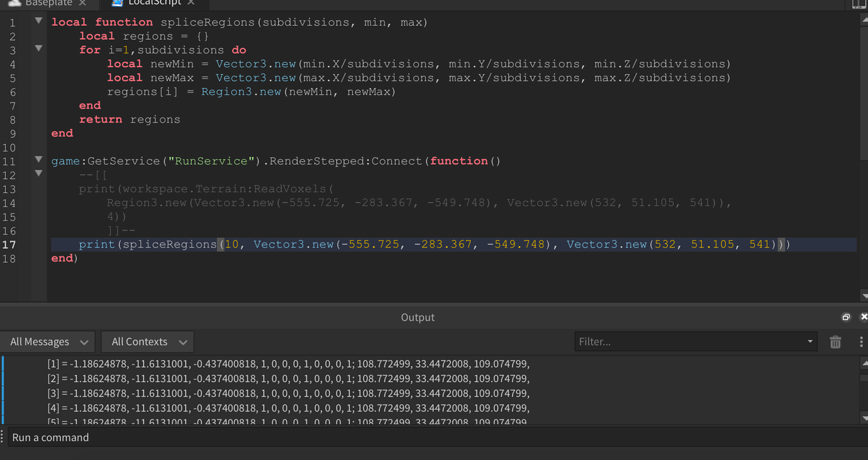Fold the comment block on line 12
The width and height of the screenshot is (868, 460).
(38, 173)
